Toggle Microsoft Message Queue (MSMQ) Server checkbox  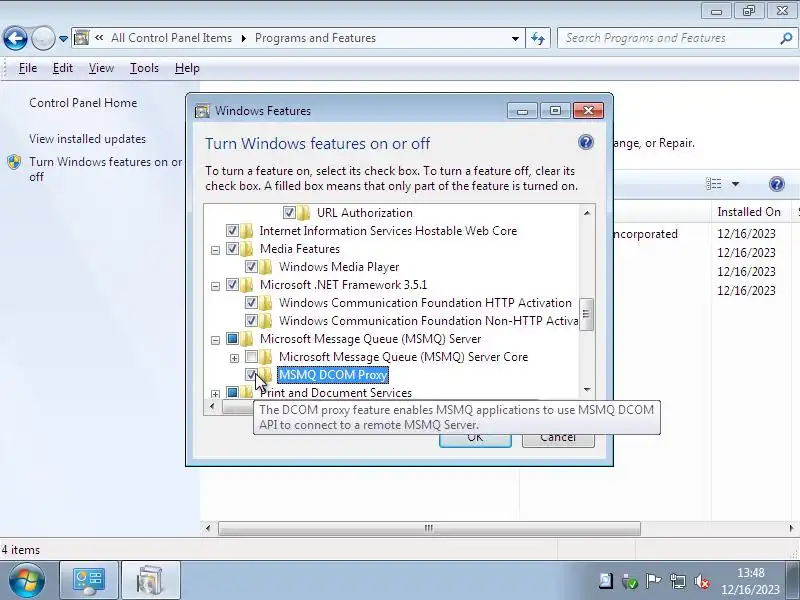coord(232,338)
